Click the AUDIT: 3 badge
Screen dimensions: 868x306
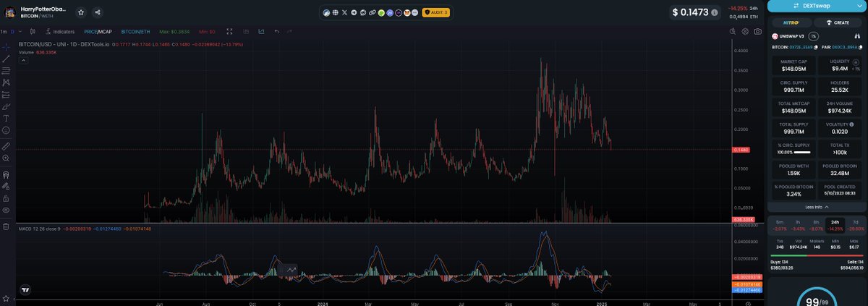pos(435,12)
